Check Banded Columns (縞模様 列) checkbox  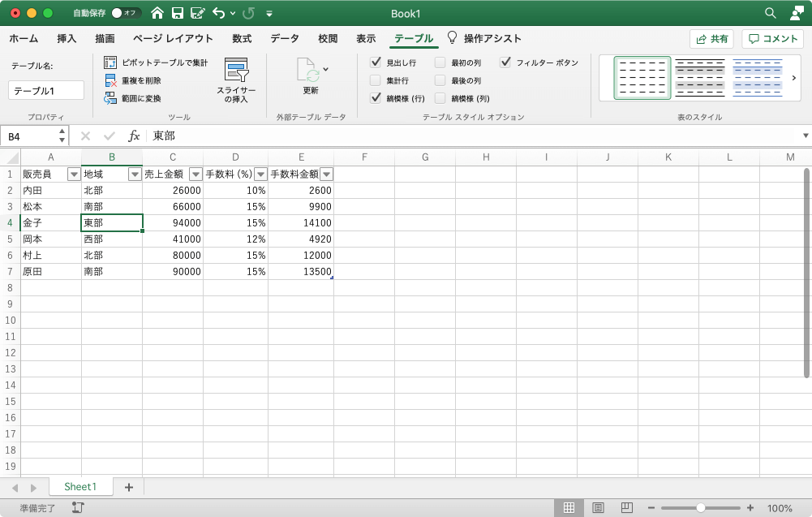coord(440,98)
